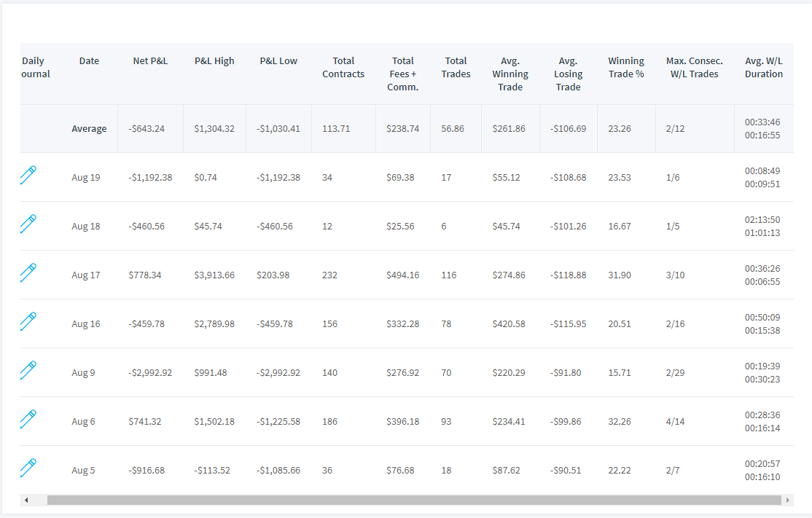Open daily journal pencil for Aug 5
The width and height of the screenshot is (812, 518).
(x=28, y=468)
